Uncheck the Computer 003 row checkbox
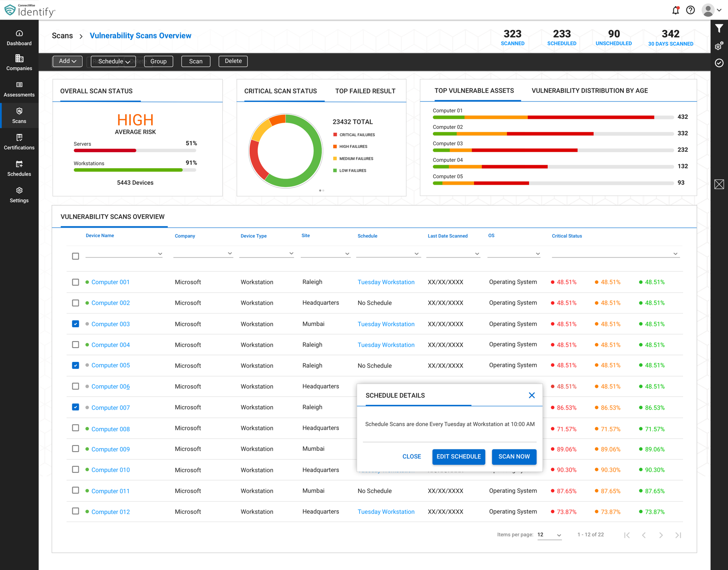Viewport: 728px width, 570px height. pyautogui.click(x=75, y=324)
